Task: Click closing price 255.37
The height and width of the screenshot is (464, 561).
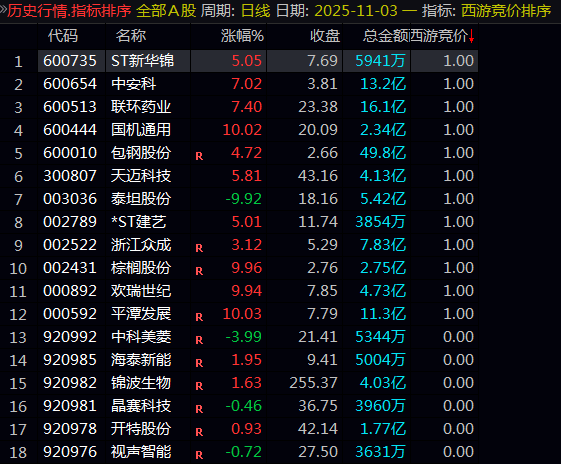Action: pyautogui.click(x=313, y=383)
